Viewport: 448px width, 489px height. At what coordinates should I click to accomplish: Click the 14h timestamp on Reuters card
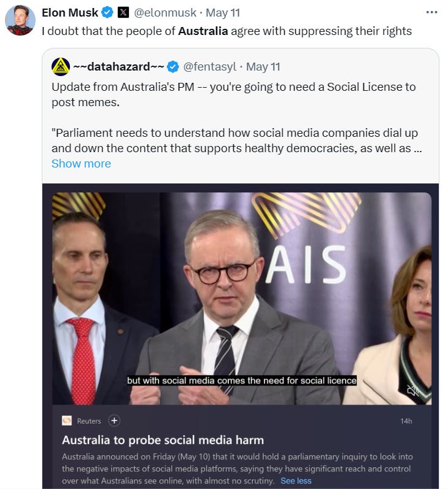click(x=406, y=421)
